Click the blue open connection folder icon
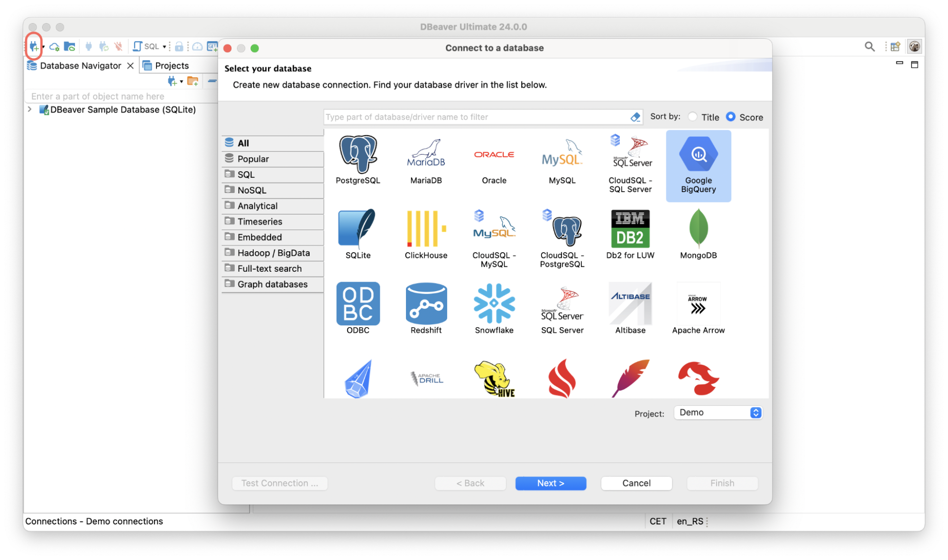Image resolution: width=948 pixels, height=560 pixels. point(69,46)
